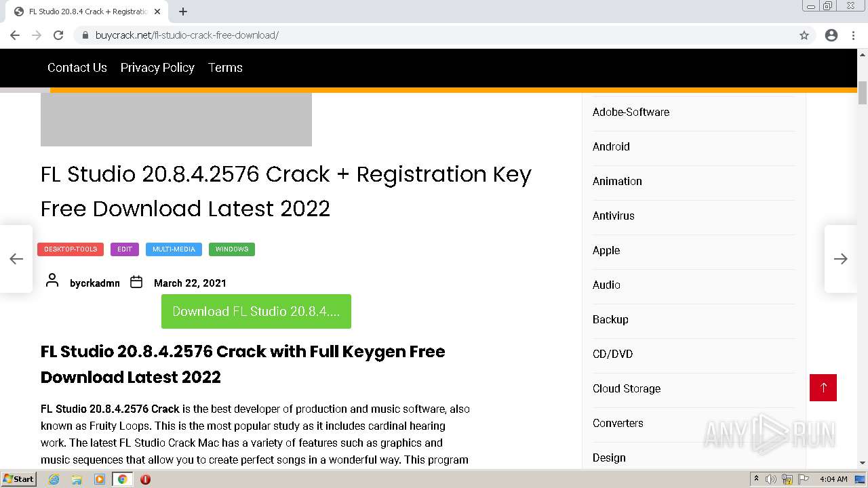Click red scroll-to-top arrow button
Screen dimensions: 868x488
[823, 388]
